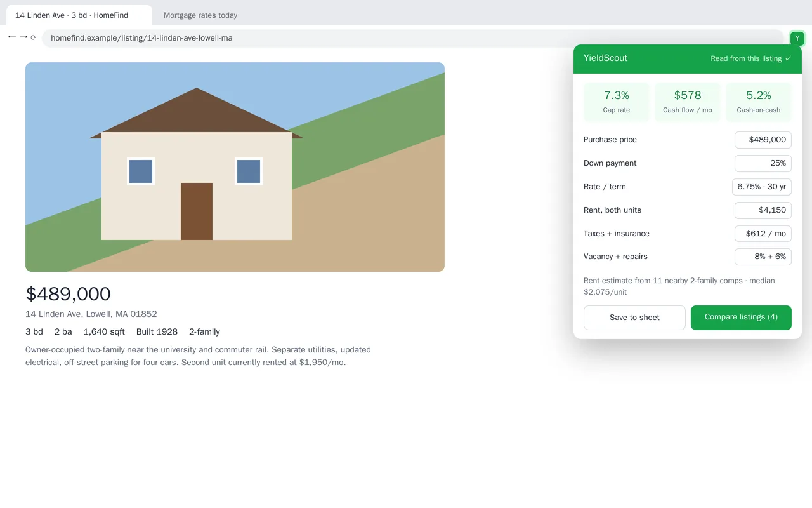The height and width of the screenshot is (508, 812).
Task: Click the 3 bd listing detail
Action: point(34,332)
